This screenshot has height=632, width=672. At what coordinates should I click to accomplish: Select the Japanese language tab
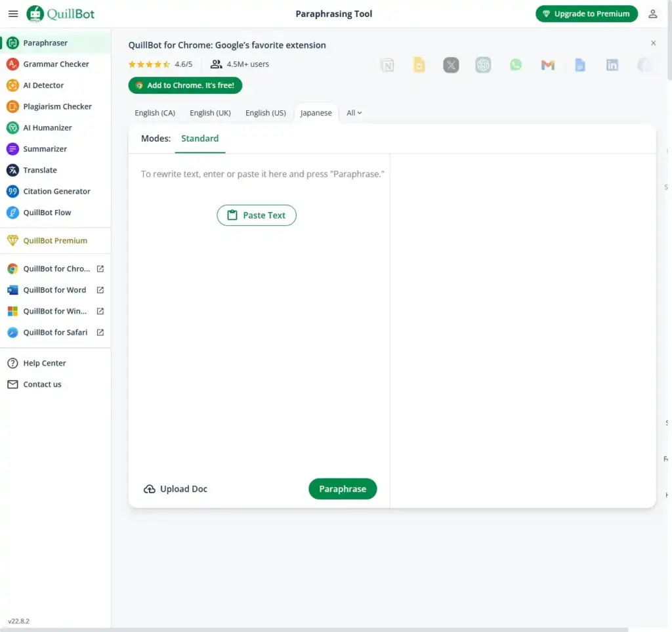click(x=316, y=113)
